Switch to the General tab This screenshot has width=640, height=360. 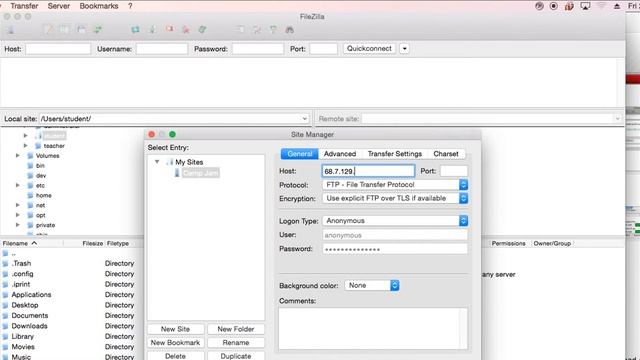[300, 154]
